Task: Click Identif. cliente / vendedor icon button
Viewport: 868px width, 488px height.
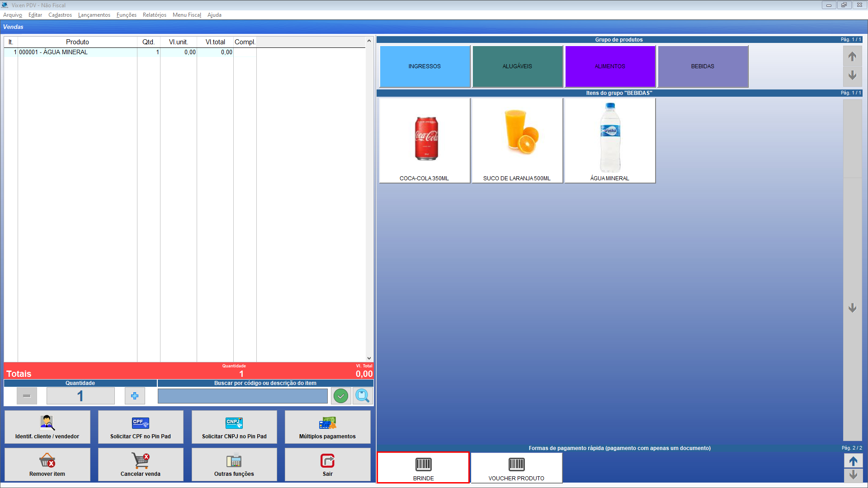Action: click(47, 427)
